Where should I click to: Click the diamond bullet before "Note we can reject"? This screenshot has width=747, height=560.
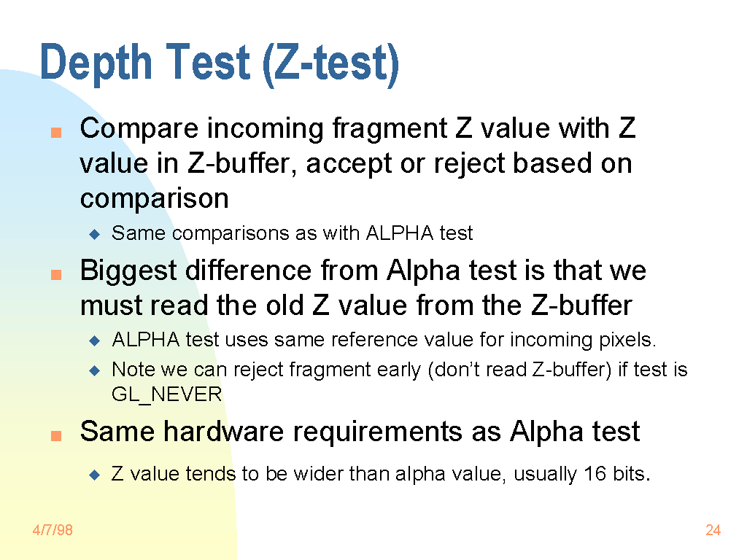pyautogui.click(x=93, y=370)
